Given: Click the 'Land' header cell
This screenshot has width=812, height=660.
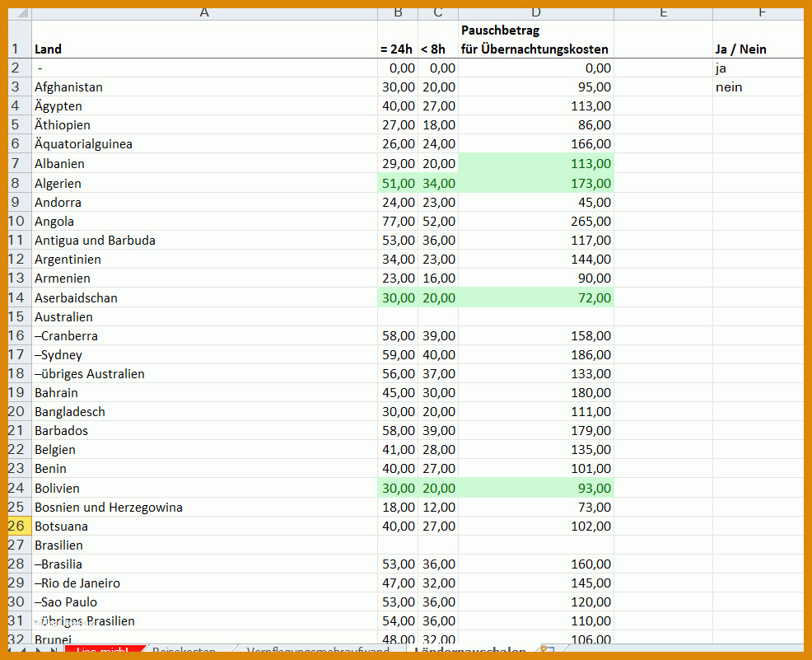Looking at the screenshot, I should pos(204,40).
